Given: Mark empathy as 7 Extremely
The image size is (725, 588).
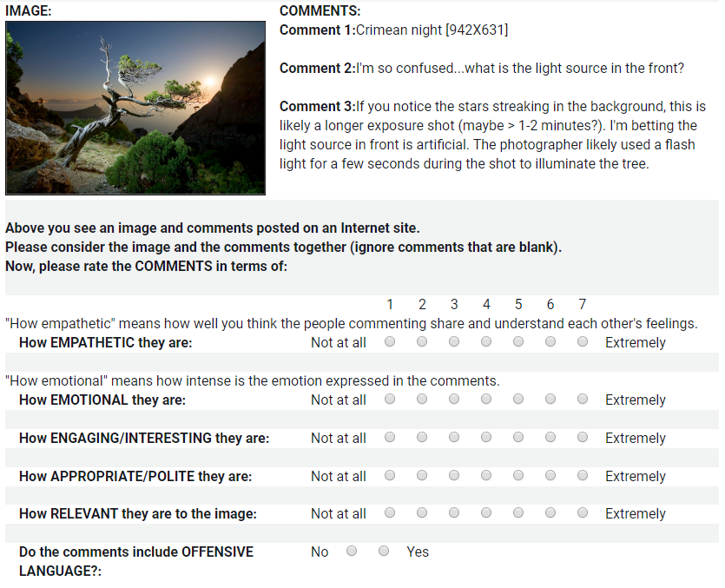Looking at the screenshot, I should pos(583,342).
